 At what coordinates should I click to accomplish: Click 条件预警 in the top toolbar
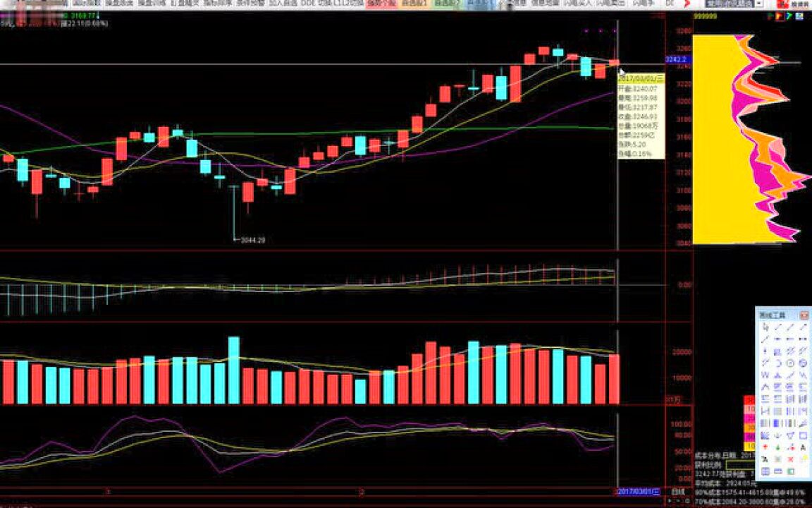click(x=251, y=4)
